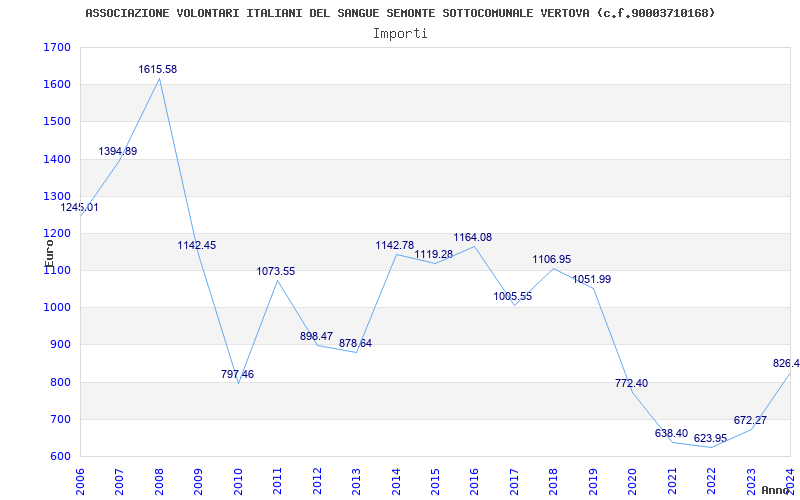
Task: Click the 'Importi' subtitle
Action: (400, 34)
